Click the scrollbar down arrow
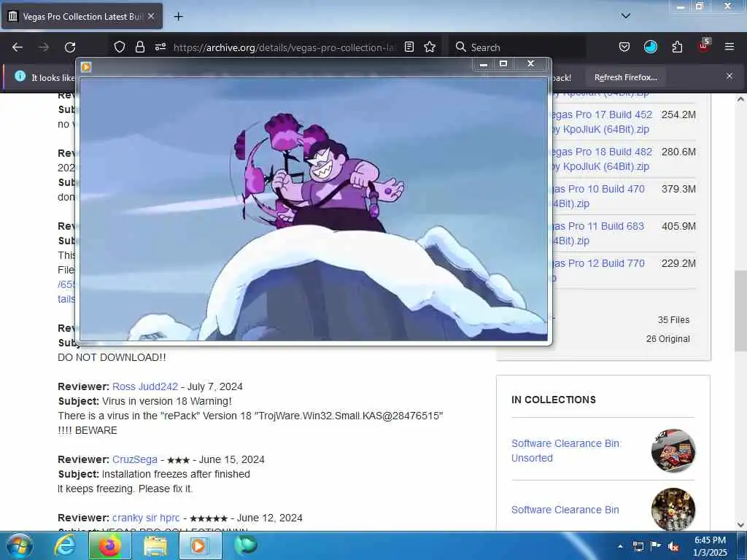This screenshot has width=747, height=560. point(740,525)
